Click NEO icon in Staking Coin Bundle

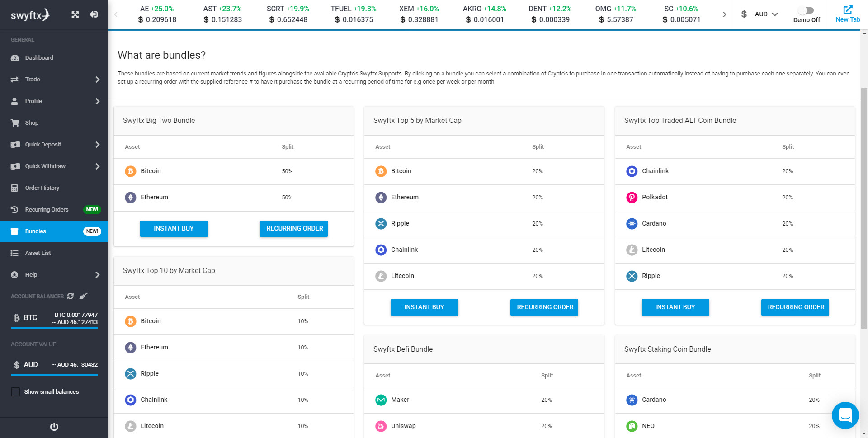[632, 426]
